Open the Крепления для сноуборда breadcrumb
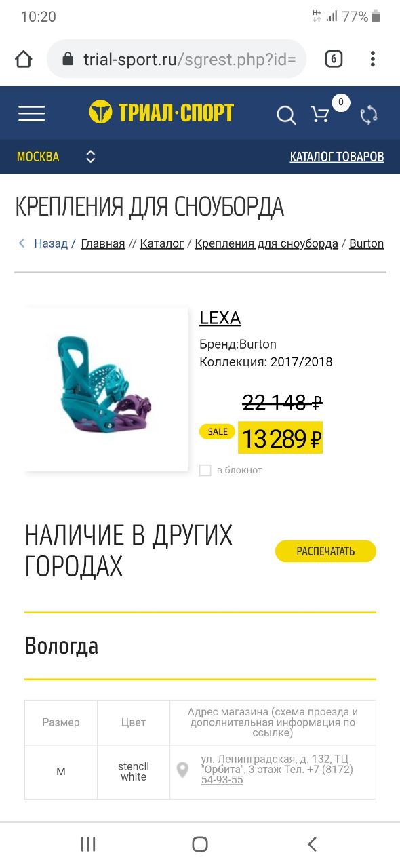The height and width of the screenshot is (868, 400). click(x=266, y=243)
